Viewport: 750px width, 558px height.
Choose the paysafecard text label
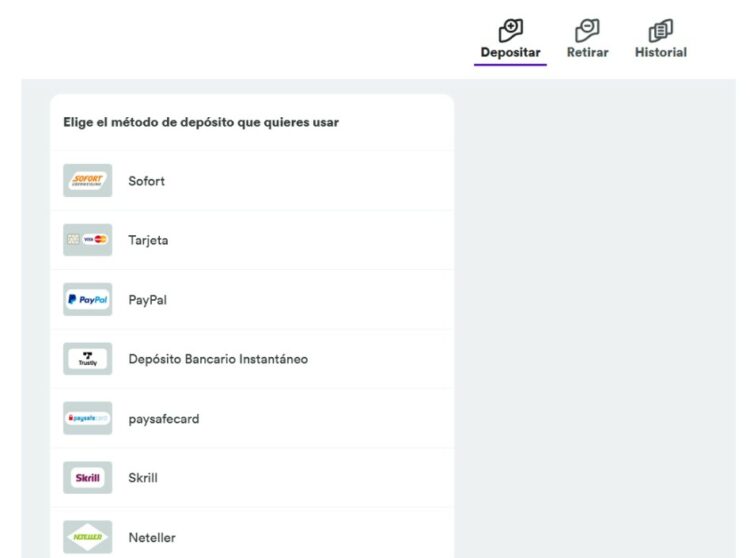[163, 419]
